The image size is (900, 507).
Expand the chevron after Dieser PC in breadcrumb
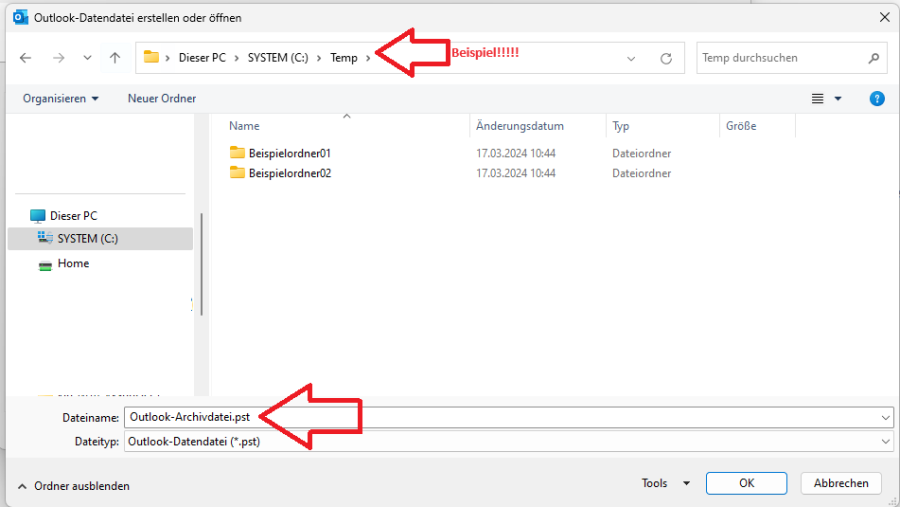(236, 58)
